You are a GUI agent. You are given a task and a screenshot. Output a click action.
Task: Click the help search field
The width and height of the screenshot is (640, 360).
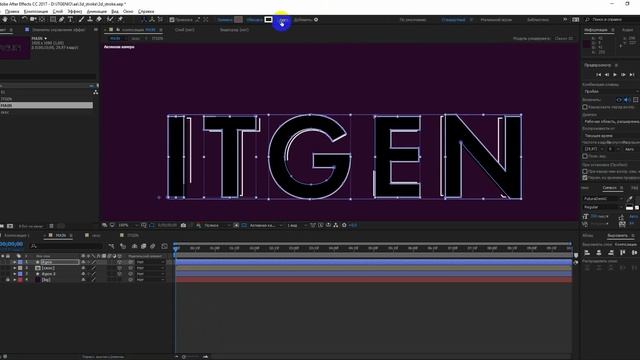click(x=612, y=20)
